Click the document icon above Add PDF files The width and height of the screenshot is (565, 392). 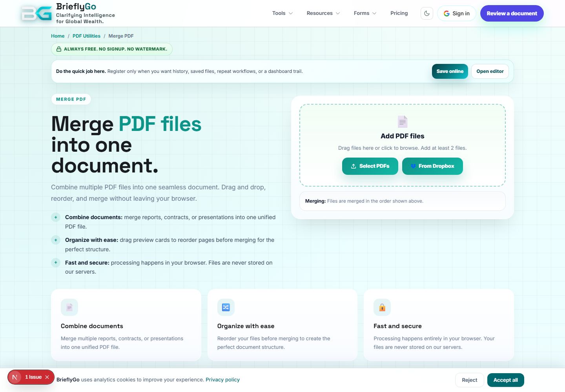(403, 122)
